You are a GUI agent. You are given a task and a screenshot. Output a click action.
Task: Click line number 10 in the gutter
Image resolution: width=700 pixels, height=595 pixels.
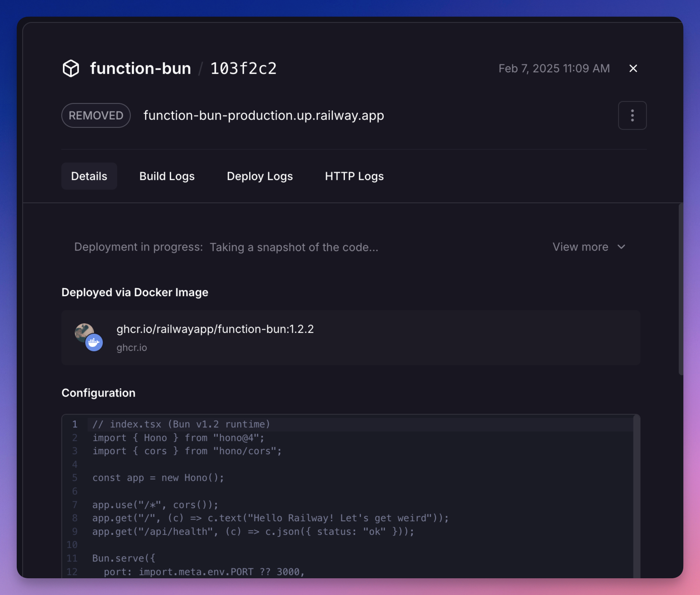[72, 545]
